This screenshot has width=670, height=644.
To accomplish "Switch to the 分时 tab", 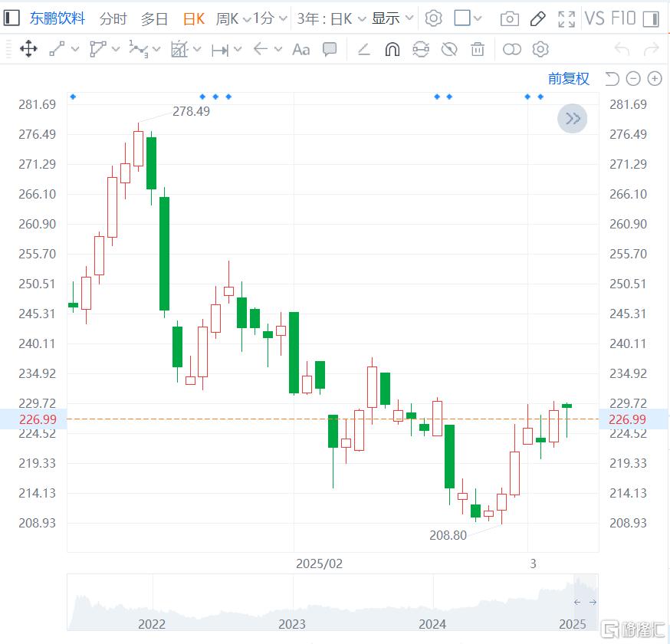I will (x=113, y=18).
